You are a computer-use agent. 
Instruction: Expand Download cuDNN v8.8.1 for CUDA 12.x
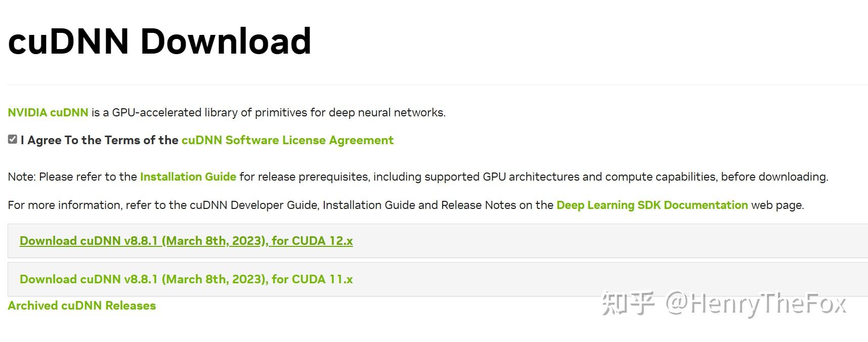point(186,241)
